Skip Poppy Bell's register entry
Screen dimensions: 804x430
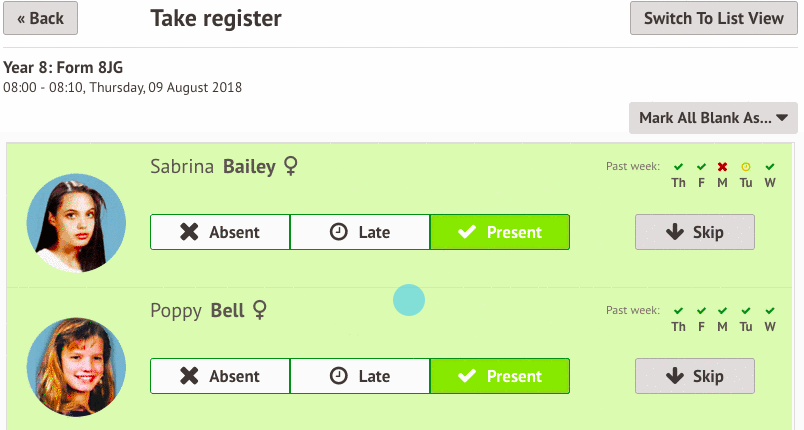[695, 376]
